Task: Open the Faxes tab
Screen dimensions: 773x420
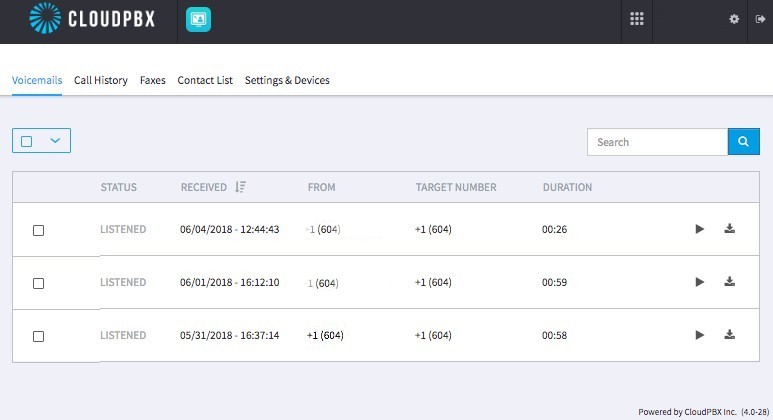Action: (x=152, y=80)
